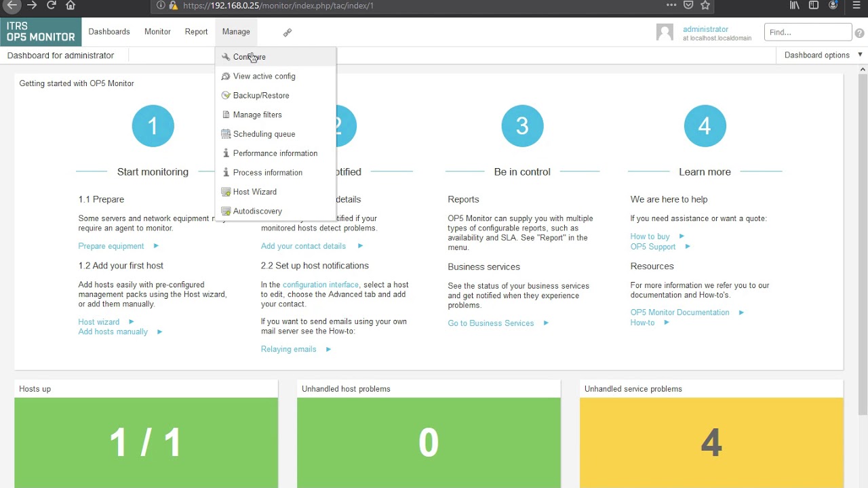The image size is (868, 488).
Task: Click the 'Resources' heading
Action: (x=652, y=266)
